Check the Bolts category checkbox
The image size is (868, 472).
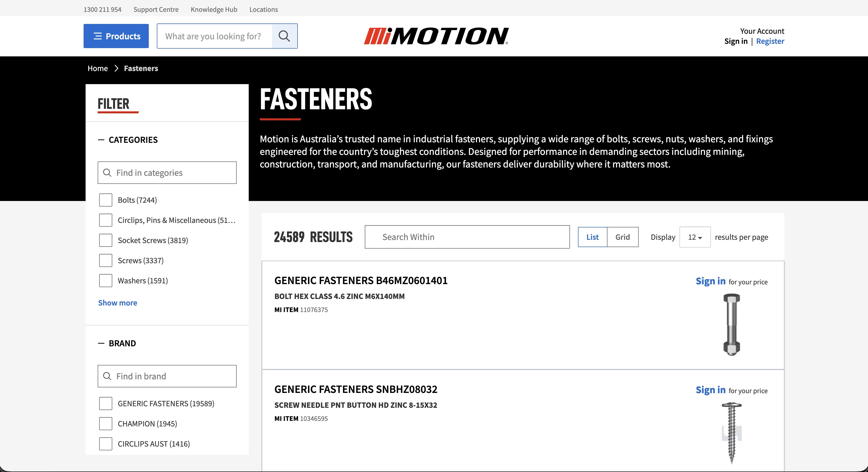coord(105,200)
